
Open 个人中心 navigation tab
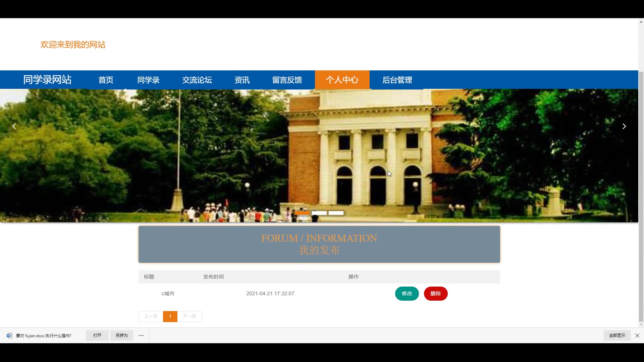(342, 80)
